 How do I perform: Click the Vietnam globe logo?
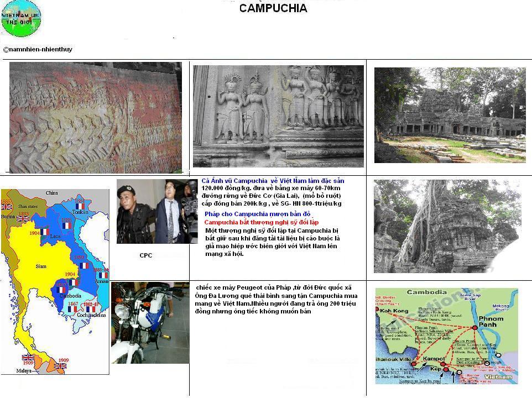[x=21, y=18]
